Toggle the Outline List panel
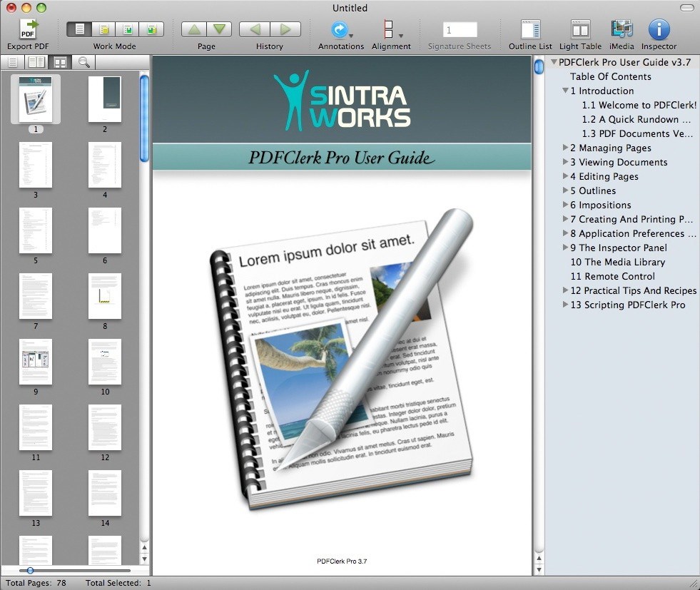This screenshot has height=590, width=700. (x=530, y=30)
